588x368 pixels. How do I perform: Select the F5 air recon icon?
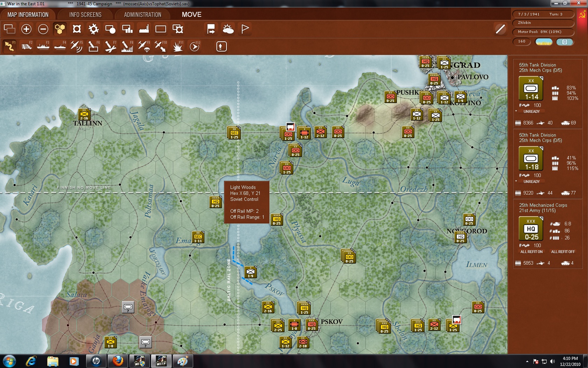point(77,46)
